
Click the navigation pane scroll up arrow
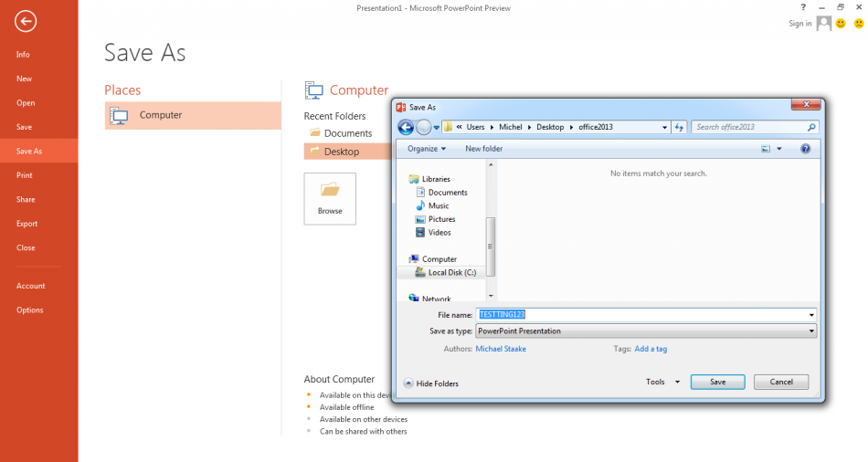pyautogui.click(x=491, y=165)
